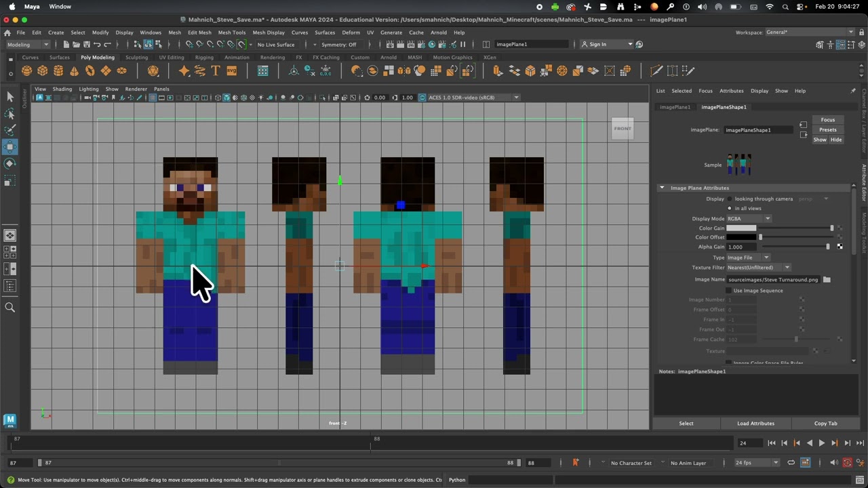868x488 pixels.
Task: Click the extrude shelf icon
Action: click(x=498, y=70)
